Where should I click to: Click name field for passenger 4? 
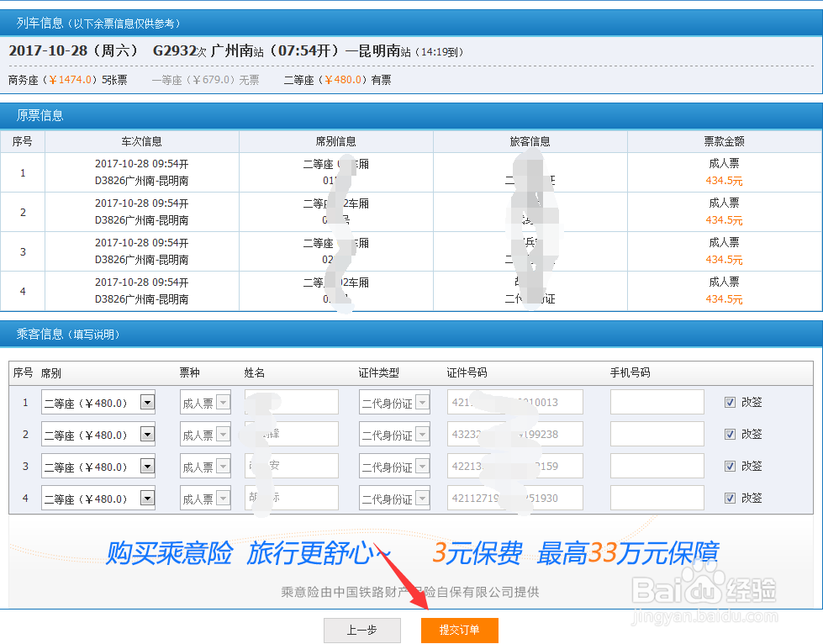292,498
